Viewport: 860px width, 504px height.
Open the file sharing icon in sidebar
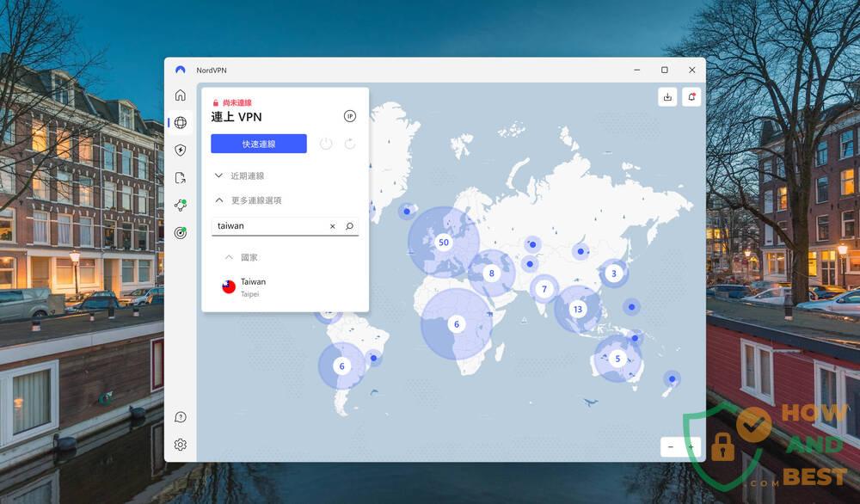181,177
